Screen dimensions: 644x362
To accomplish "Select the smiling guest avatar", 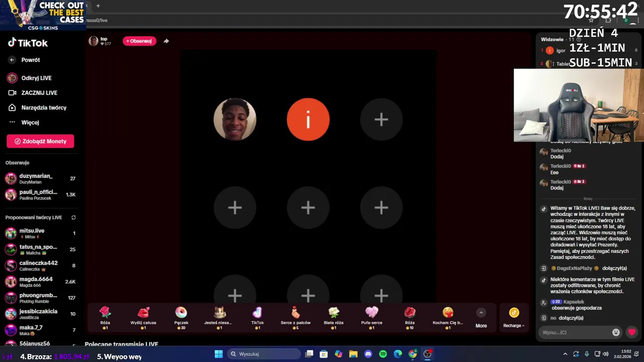I will tap(235, 119).
